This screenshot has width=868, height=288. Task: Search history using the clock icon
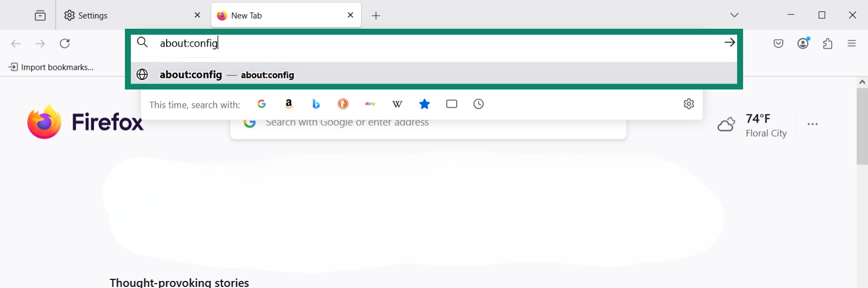(x=478, y=104)
